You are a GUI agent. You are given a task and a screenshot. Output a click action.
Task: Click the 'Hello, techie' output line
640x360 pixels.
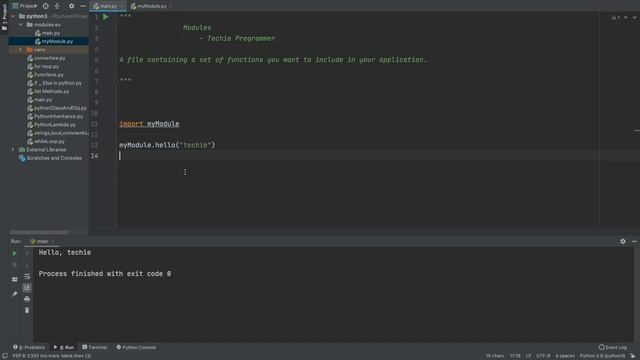pyautogui.click(x=65, y=253)
